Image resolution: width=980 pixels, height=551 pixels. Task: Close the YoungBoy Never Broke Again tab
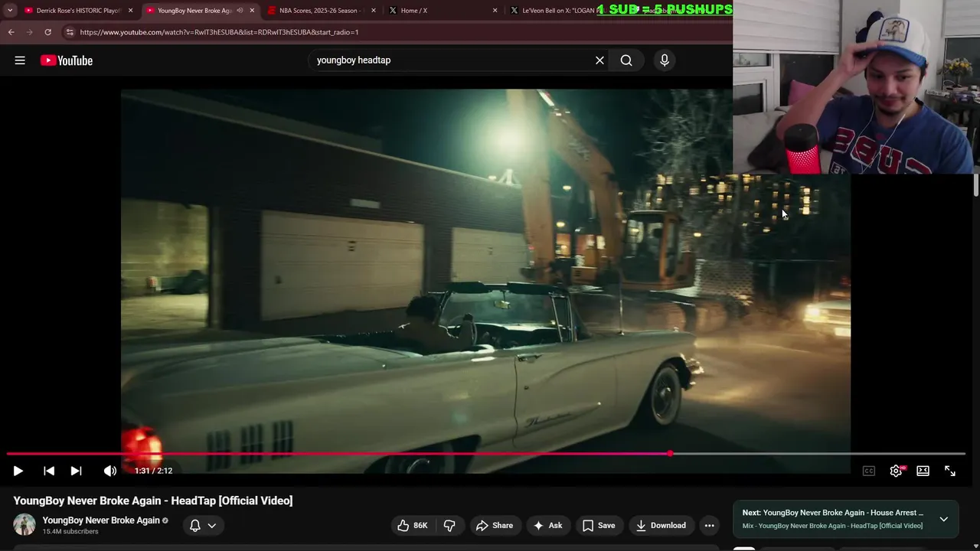[x=252, y=11]
